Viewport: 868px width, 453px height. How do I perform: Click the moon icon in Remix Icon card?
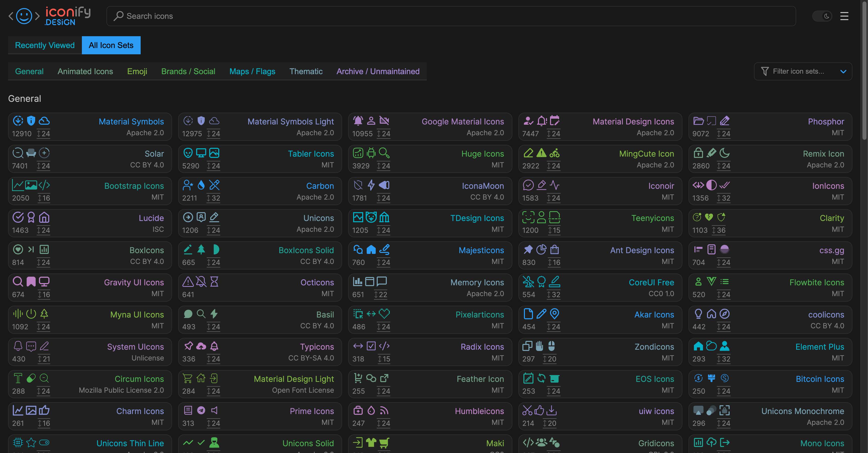724,153
